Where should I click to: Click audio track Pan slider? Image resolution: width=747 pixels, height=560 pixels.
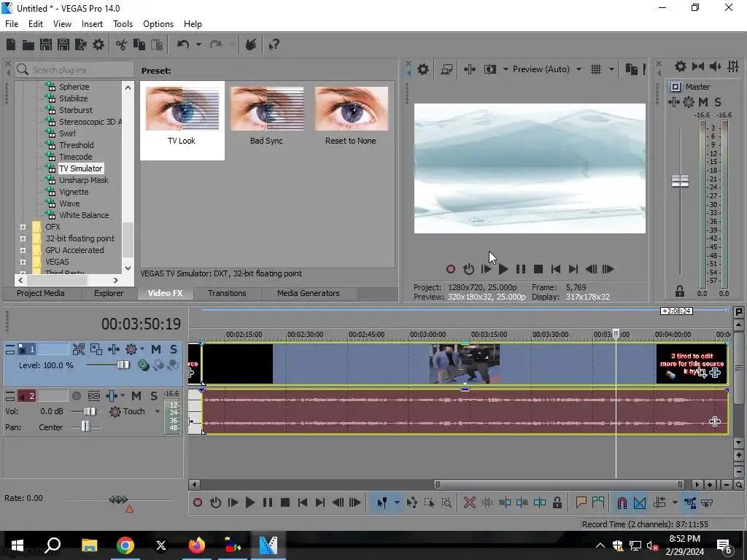(x=85, y=426)
